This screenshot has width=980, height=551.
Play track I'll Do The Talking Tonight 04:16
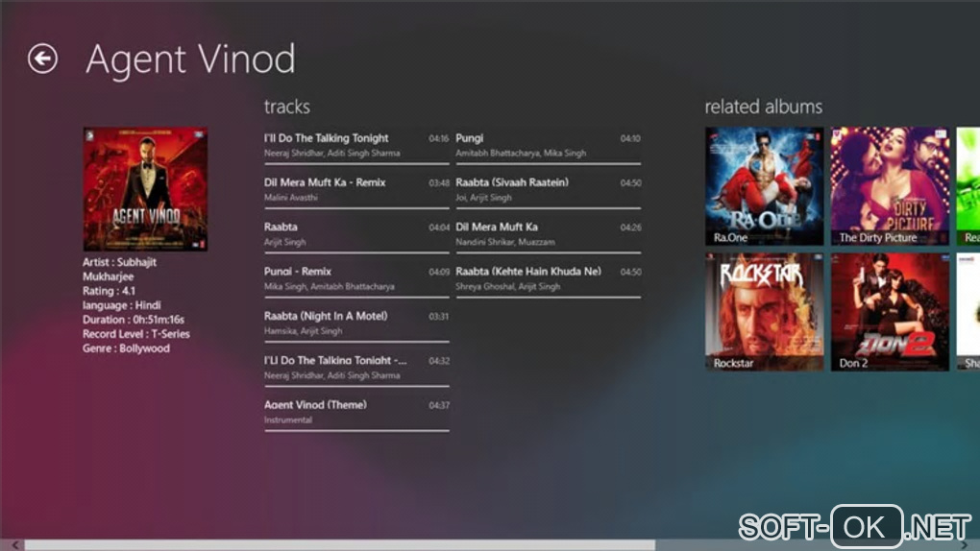356,146
